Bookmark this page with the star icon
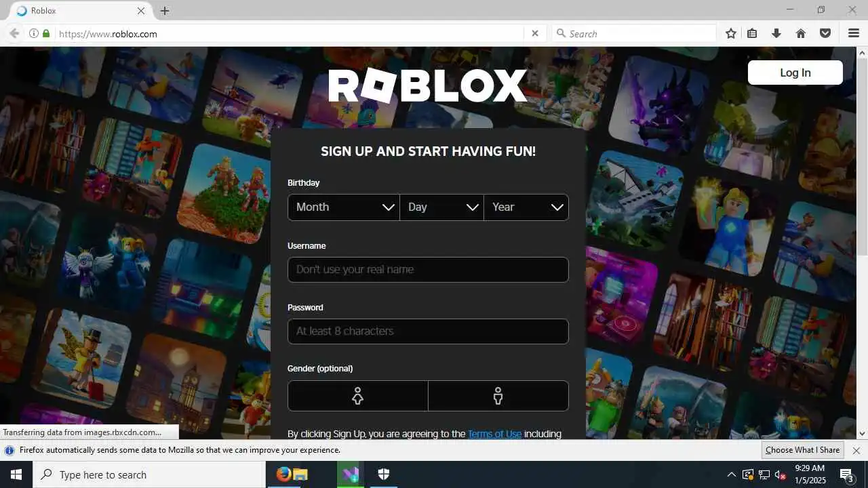Image resolution: width=868 pixels, height=488 pixels. 730,33
